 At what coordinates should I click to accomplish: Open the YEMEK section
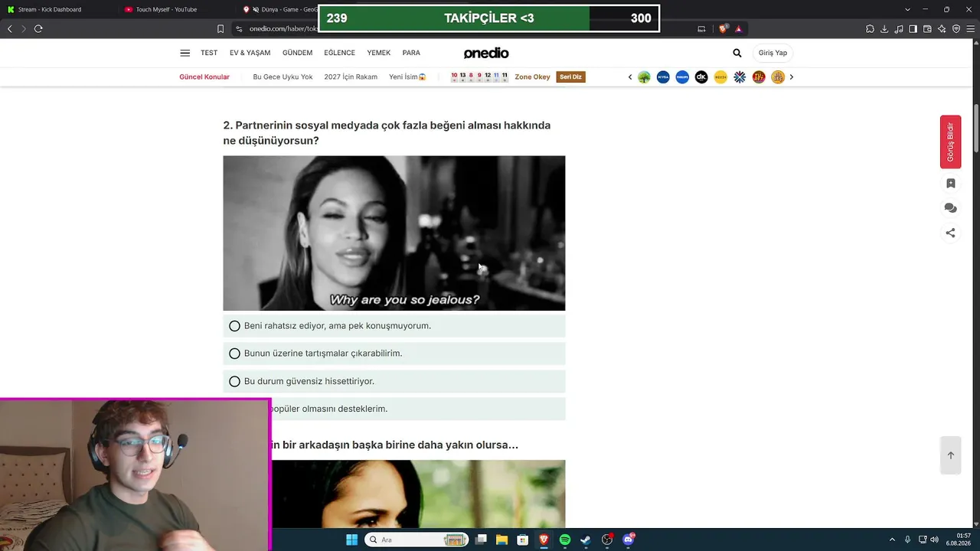(379, 53)
